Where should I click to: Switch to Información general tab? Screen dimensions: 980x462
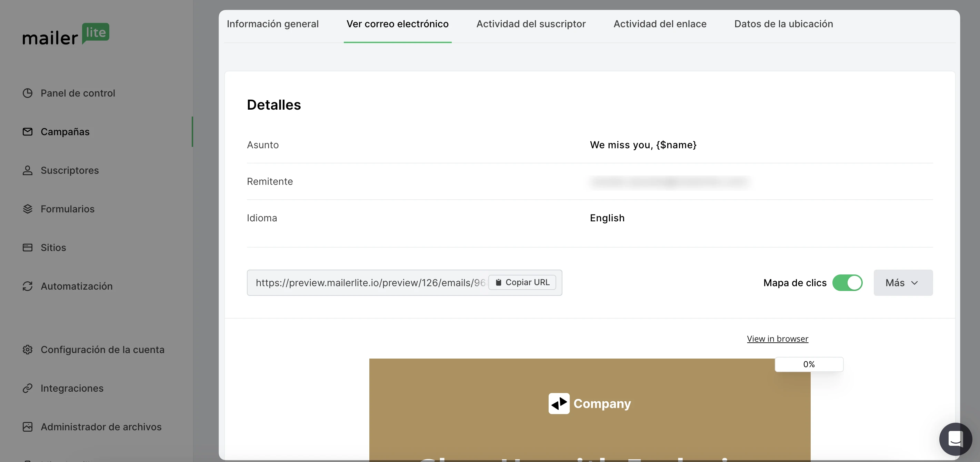pos(272,24)
